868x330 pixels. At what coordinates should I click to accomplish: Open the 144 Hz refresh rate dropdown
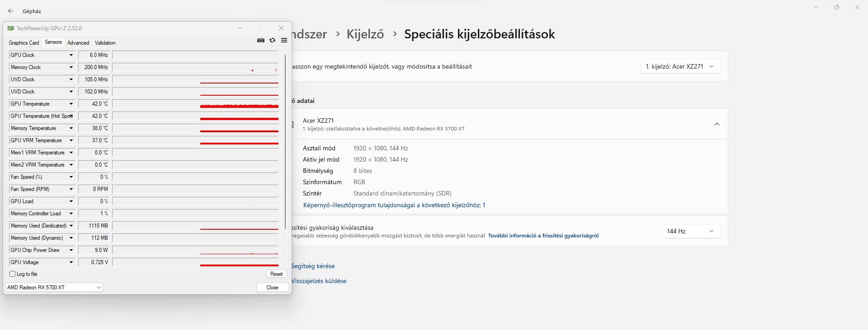click(x=691, y=231)
